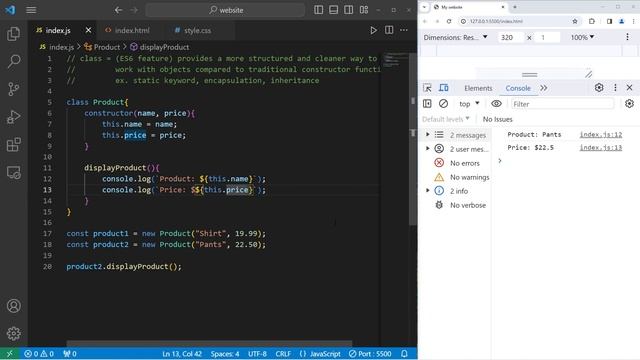Show errors and warnings in status bar

(39, 354)
